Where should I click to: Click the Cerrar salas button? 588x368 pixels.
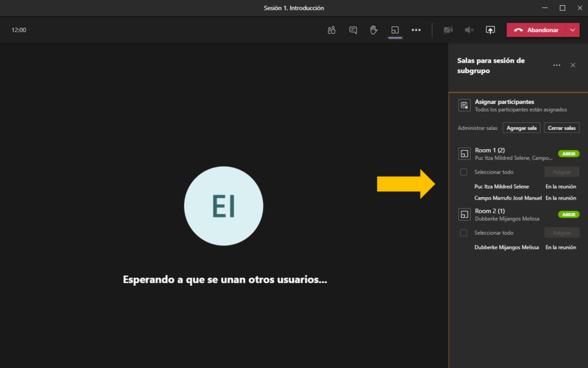[x=562, y=128]
